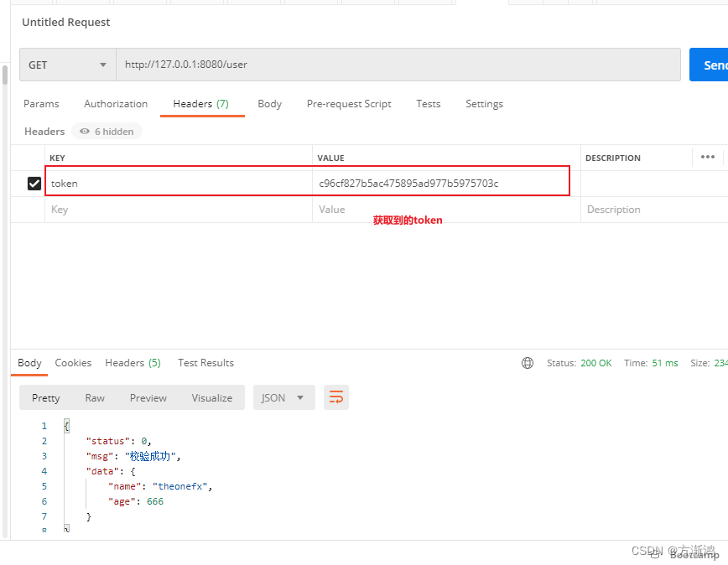Viewport: 728px width, 565px height.
Task: Select the response Body tab
Action: 29,363
